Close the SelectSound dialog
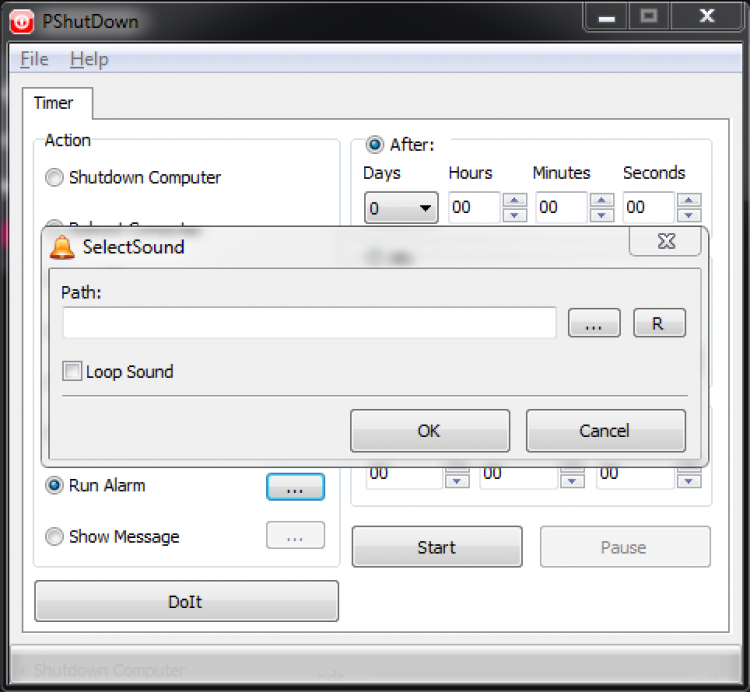 tap(665, 242)
